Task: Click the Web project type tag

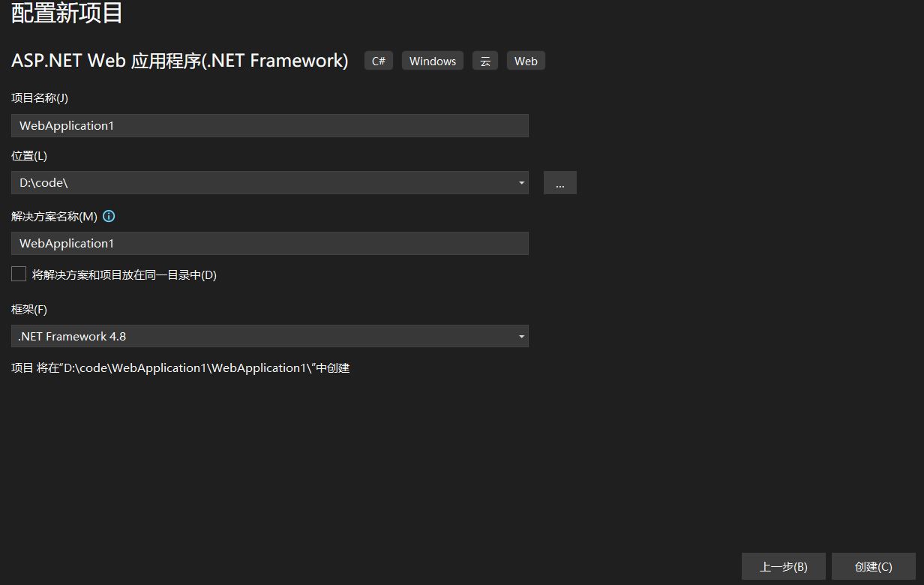Action: (526, 61)
